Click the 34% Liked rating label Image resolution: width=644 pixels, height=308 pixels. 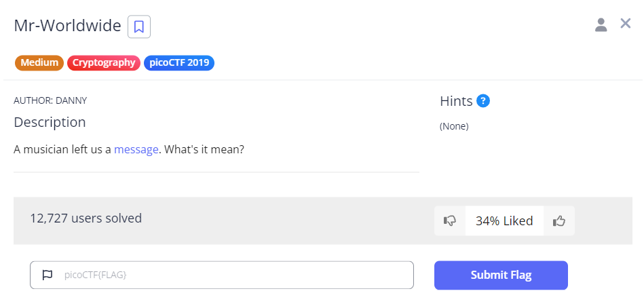pos(504,220)
